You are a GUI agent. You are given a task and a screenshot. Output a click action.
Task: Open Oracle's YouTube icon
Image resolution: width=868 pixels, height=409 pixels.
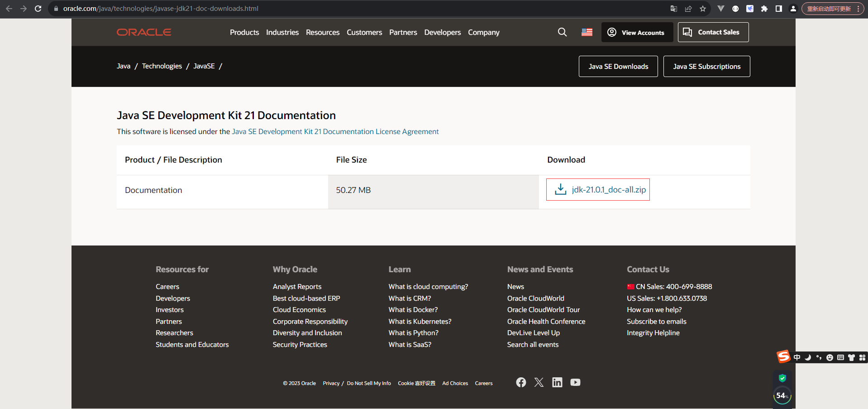(575, 382)
